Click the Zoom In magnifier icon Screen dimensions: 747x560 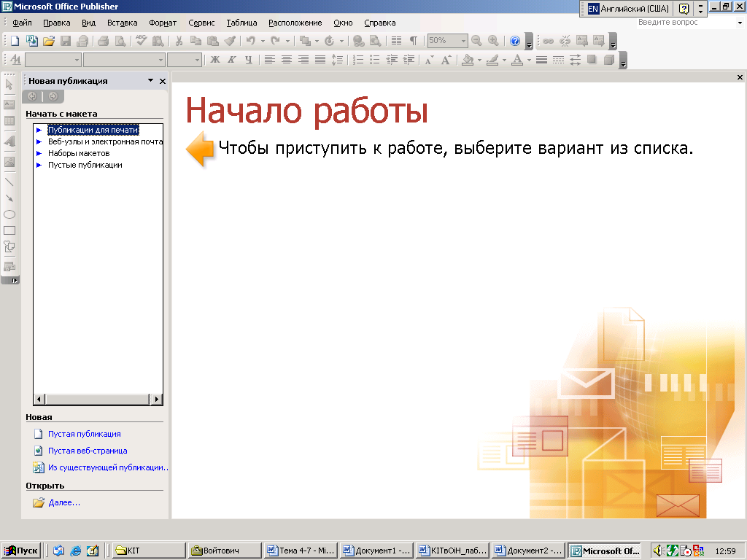[x=494, y=41]
